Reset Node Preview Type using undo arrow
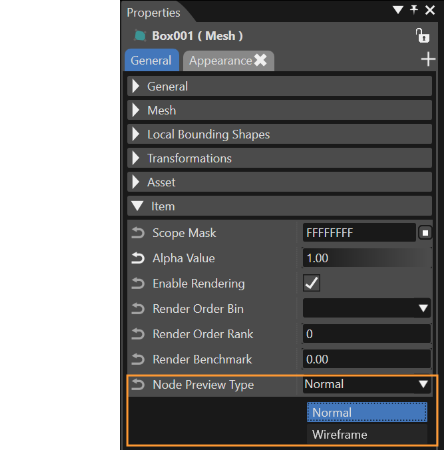Image resolution: width=445 pixels, height=450 pixels. 138,385
